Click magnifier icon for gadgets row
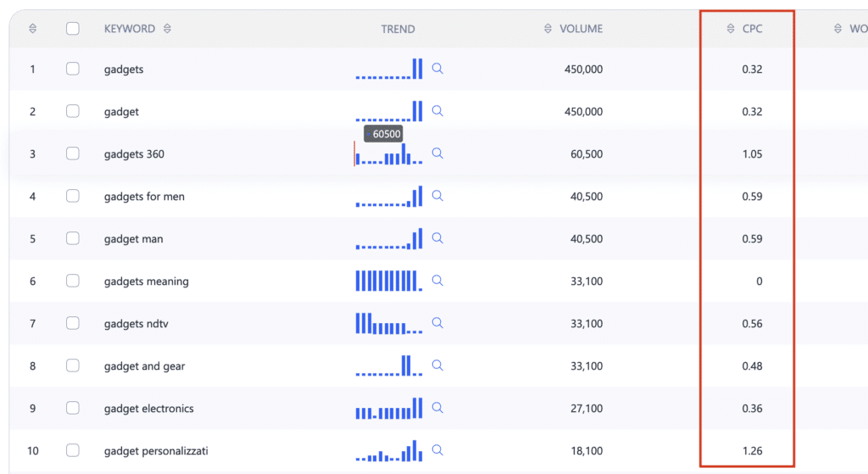Image resolution: width=868 pixels, height=474 pixels. tap(437, 69)
